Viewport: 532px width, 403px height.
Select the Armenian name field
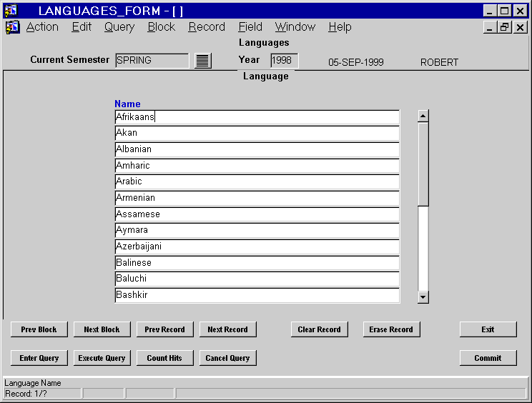257,198
